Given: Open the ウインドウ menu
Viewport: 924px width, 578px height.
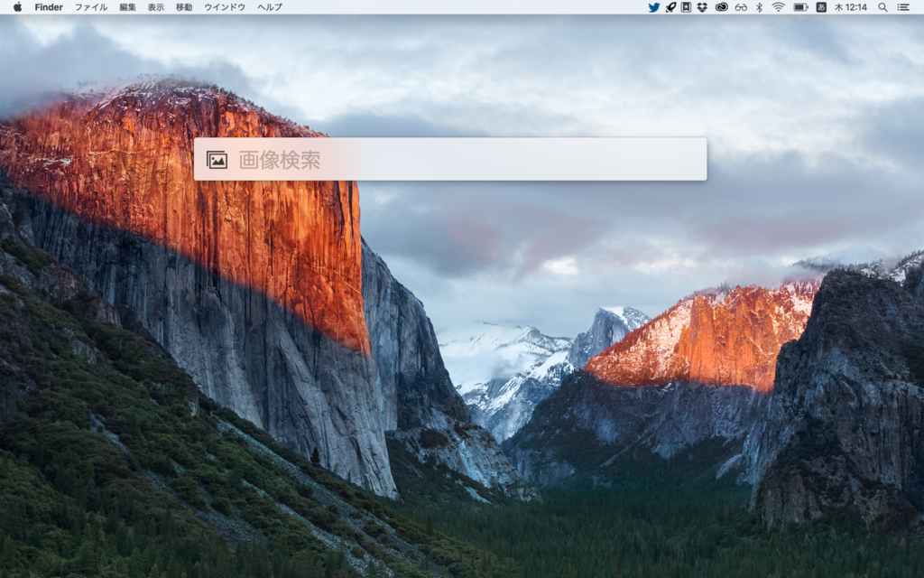Looking at the screenshot, I should 225,7.
